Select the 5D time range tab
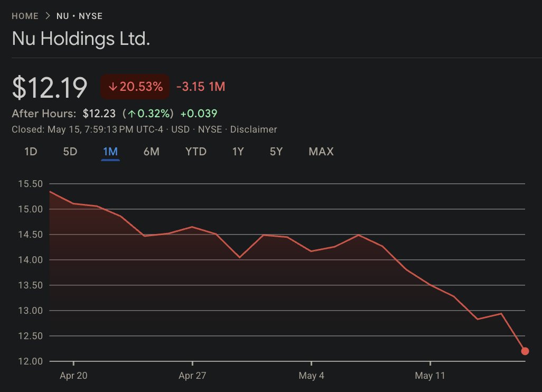The height and width of the screenshot is (392, 542). (x=70, y=152)
